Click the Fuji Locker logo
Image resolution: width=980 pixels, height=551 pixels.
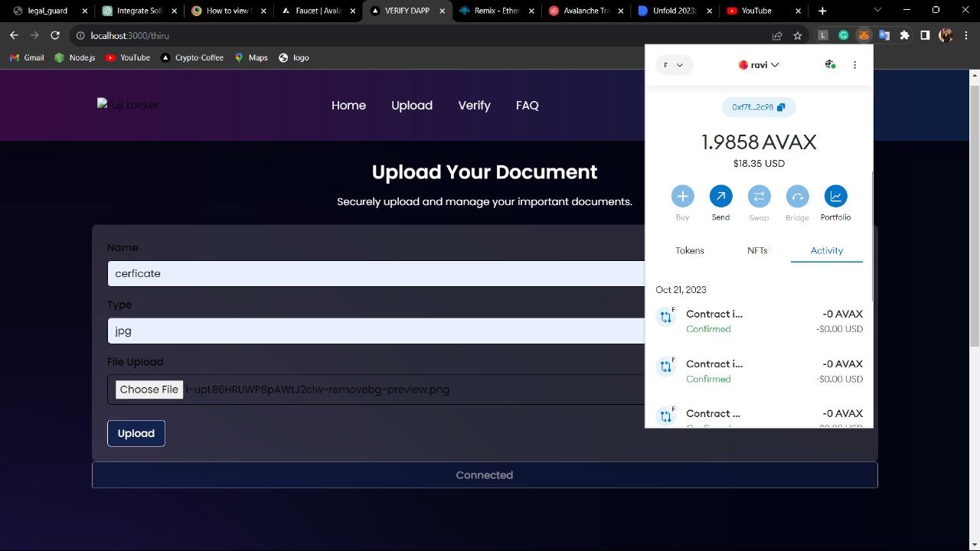128,105
